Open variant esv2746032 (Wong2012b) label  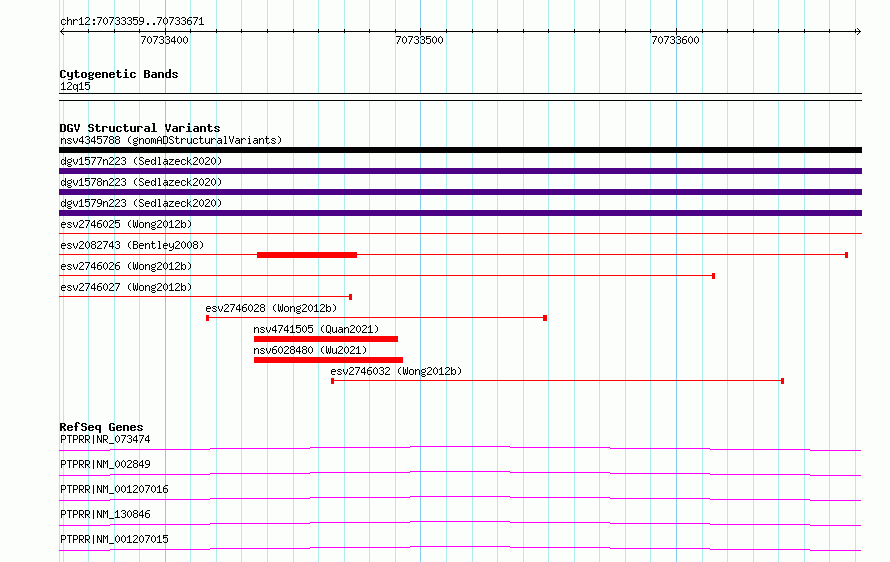point(396,371)
